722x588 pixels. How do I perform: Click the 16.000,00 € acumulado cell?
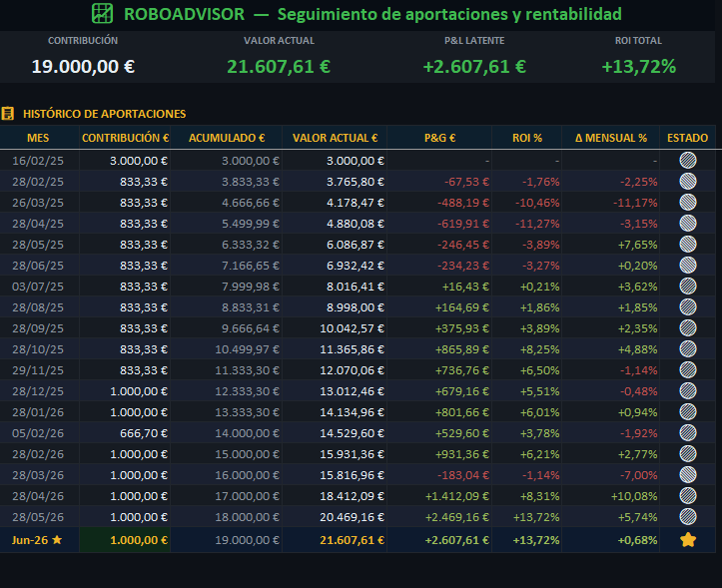pos(227,475)
